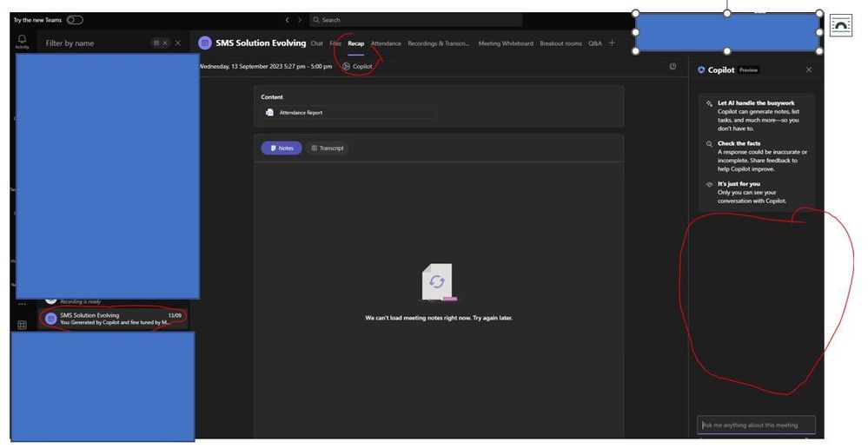Close the Copilot panel
The image size is (868, 448).
pyautogui.click(x=809, y=69)
